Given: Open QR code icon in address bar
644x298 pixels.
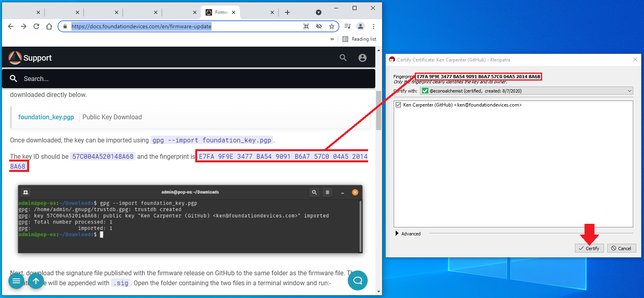Looking at the screenshot, I should (x=306, y=26).
